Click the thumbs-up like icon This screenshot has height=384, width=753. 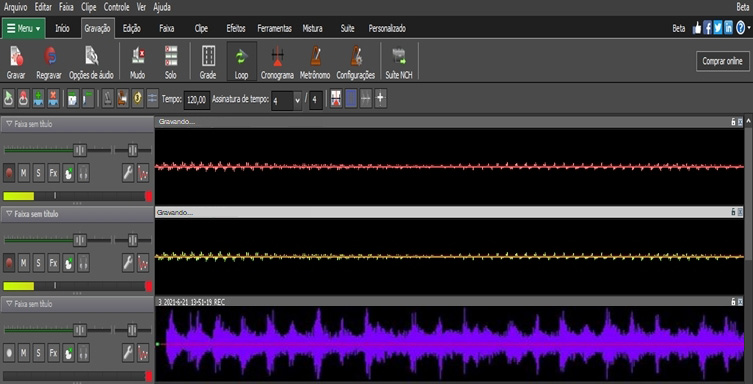pyautogui.click(x=697, y=28)
